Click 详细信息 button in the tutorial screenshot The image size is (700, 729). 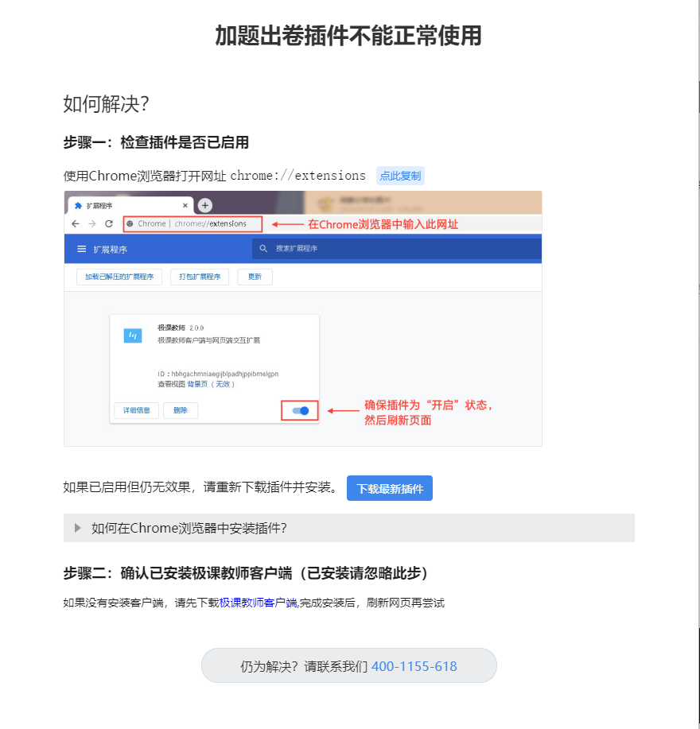(x=136, y=410)
